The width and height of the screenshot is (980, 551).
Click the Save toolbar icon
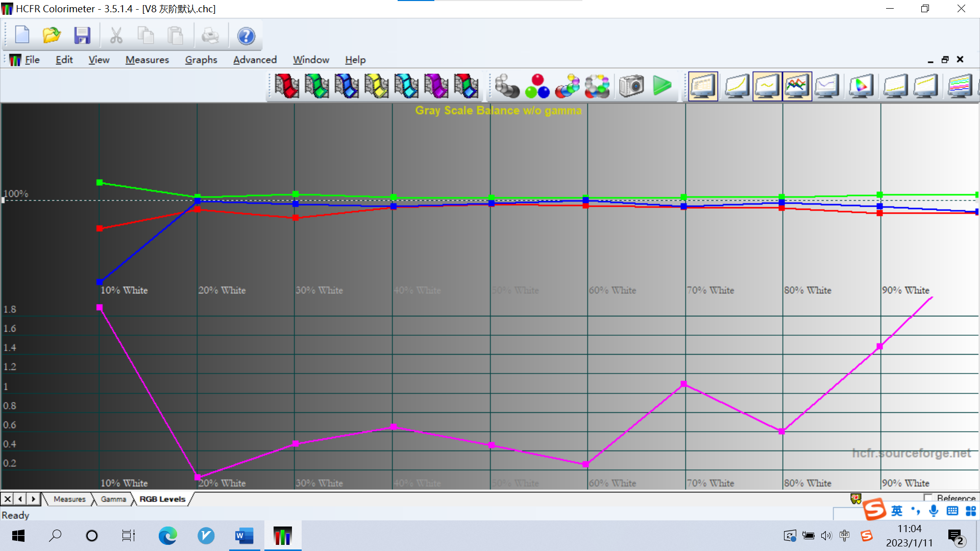click(x=82, y=36)
